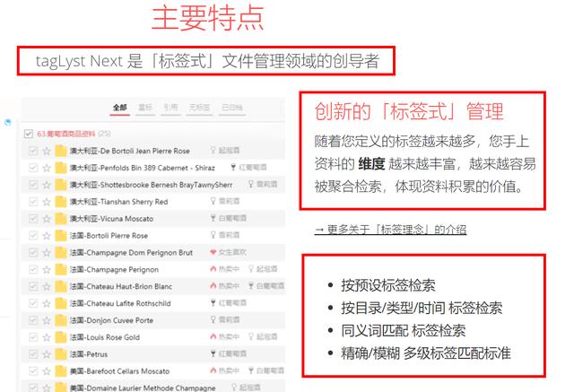Click folder icon of 澳大利亚-Vicuna Moscato
The height and width of the screenshot is (392, 574).
(62, 219)
